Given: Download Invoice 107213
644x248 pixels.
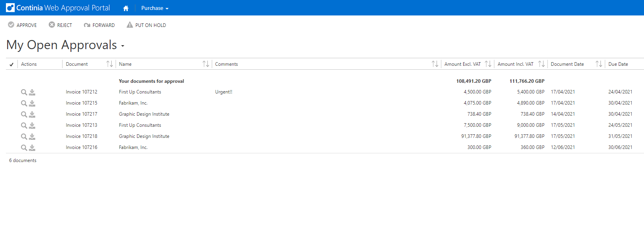Looking at the screenshot, I should 32,126.
